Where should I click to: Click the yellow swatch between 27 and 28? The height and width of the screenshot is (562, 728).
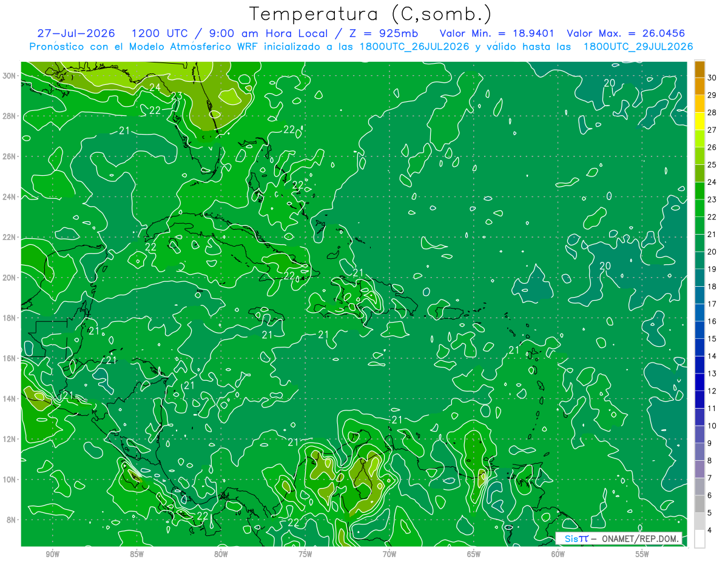point(699,121)
